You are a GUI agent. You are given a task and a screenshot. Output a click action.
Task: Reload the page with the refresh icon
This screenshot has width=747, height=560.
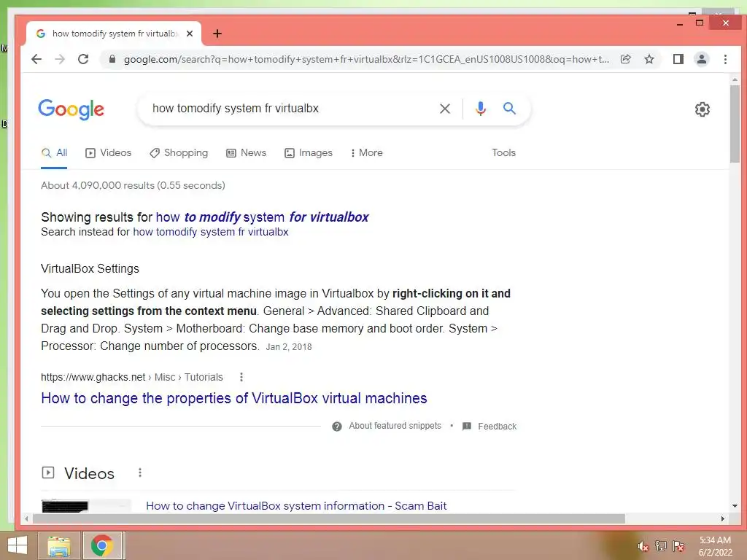click(83, 59)
